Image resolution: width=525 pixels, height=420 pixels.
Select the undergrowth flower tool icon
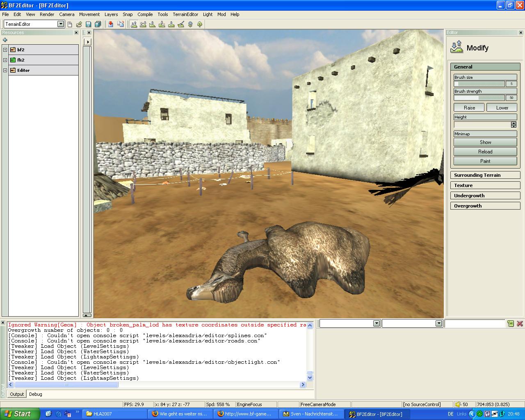click(190, 24)
